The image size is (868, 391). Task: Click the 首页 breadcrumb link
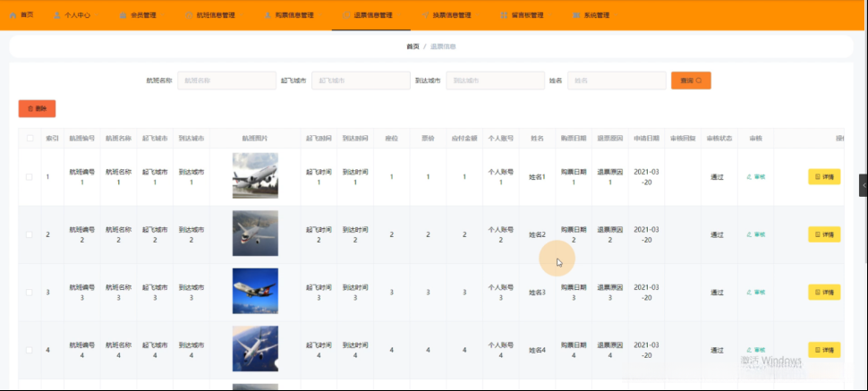413,47
